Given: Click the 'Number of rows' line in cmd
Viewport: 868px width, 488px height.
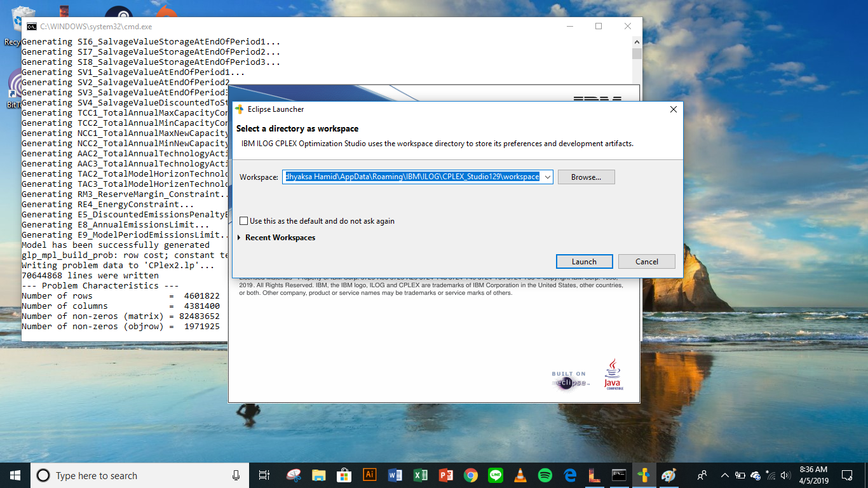Looking at the screenshot, I should pos(121,295).
